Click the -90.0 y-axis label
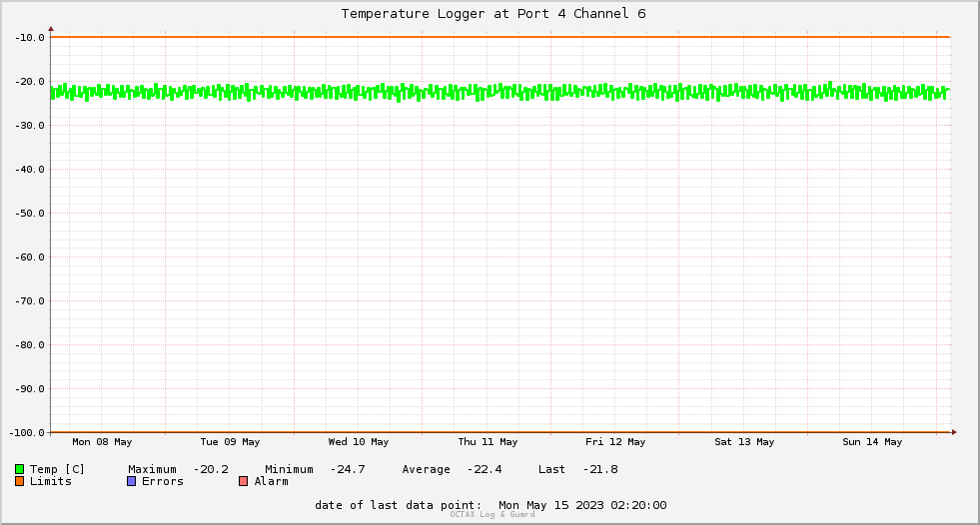 (30, 389)
